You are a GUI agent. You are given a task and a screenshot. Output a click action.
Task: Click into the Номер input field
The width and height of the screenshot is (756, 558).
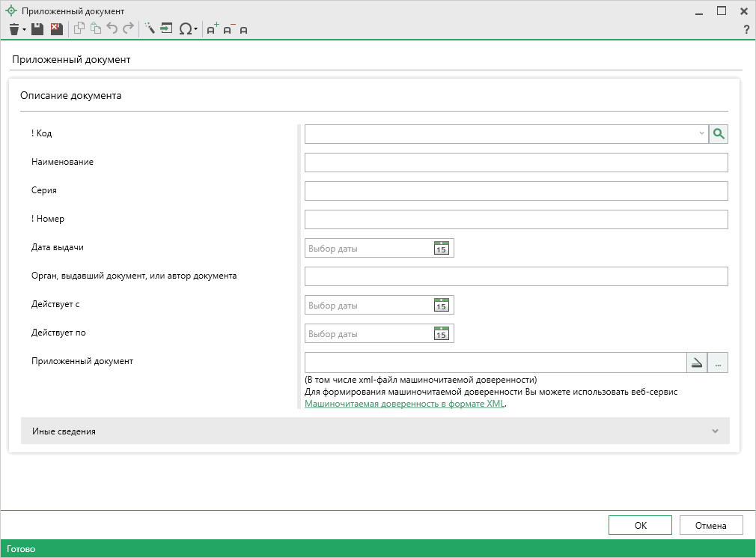(x=516, y=219)
